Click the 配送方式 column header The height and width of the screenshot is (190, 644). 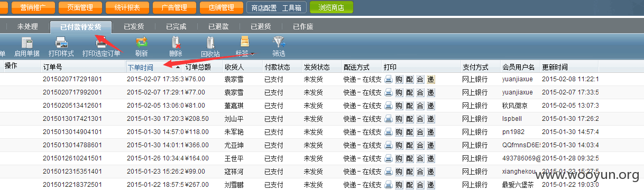(356, 67)
